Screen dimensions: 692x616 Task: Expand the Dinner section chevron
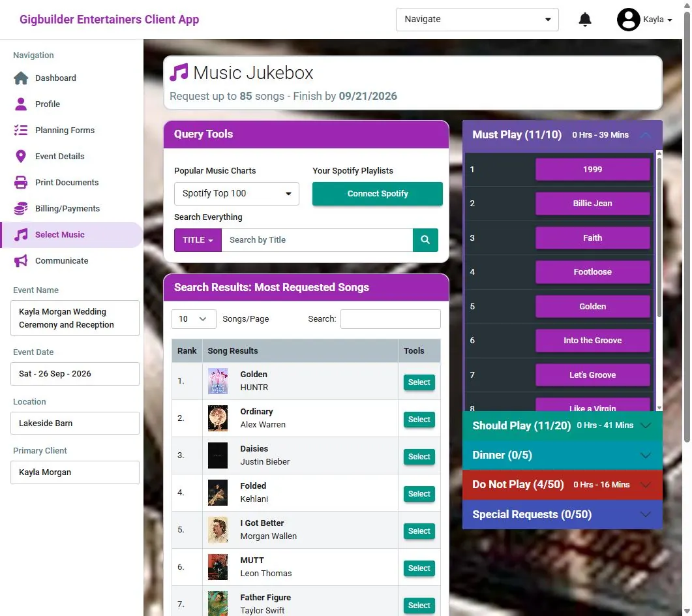645,455
